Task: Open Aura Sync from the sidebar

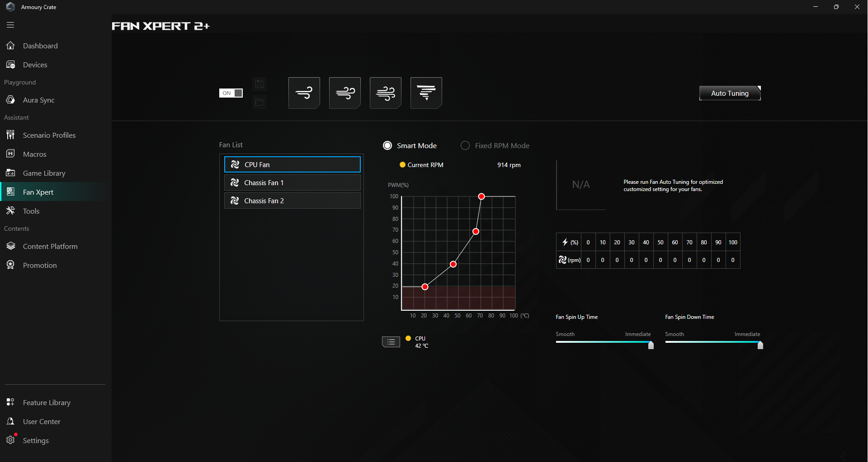Action: (38, 100)
